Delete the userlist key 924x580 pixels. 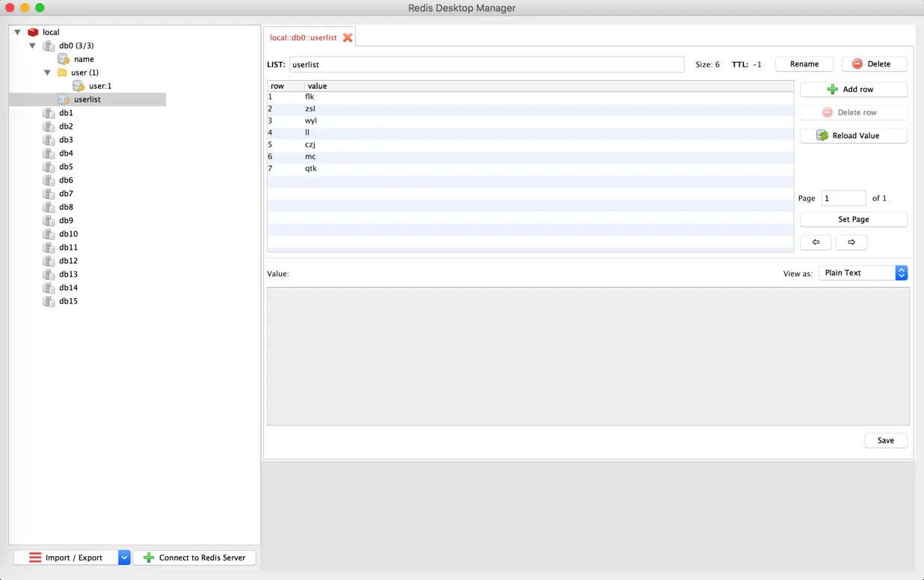(x=875, y=64)
